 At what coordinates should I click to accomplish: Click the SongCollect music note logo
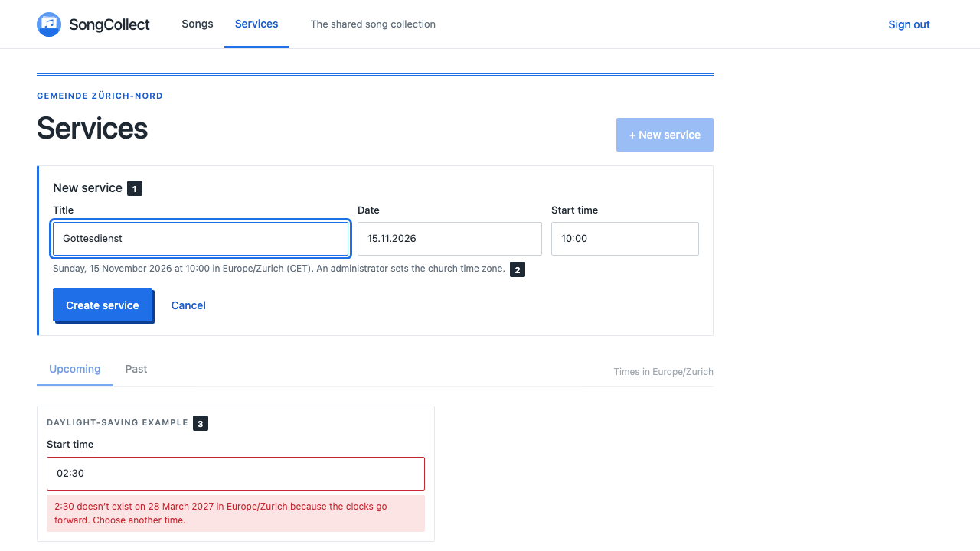click(49, 24)
